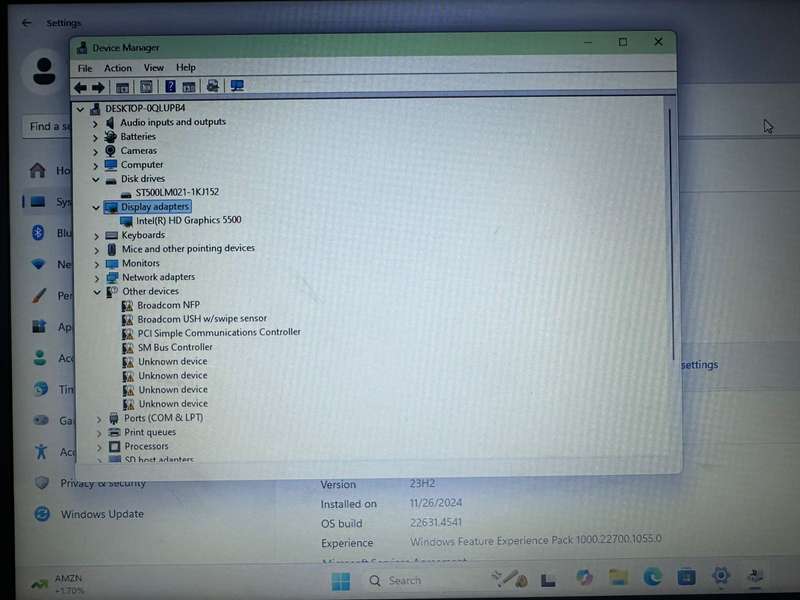Open Settings gear on the taskbar
Viewport: 800px width, 600px height.
(x=721, y=576)
